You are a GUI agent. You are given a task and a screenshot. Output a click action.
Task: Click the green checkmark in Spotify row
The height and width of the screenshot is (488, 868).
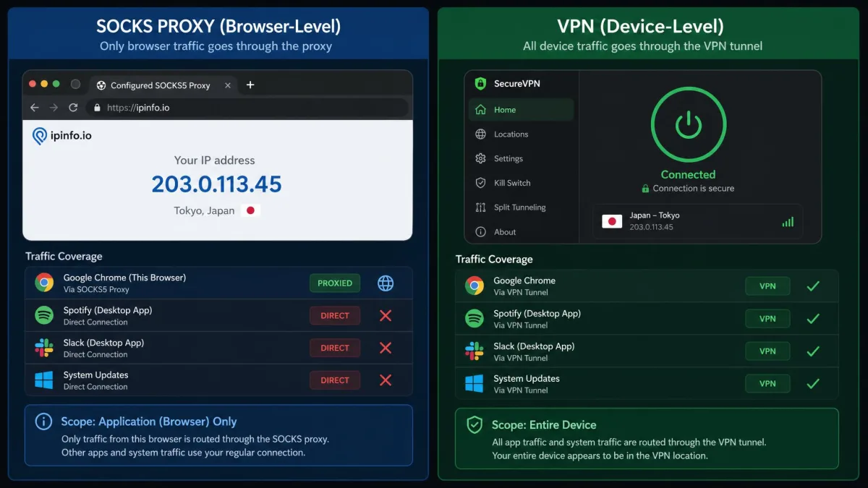pos(813,318)
